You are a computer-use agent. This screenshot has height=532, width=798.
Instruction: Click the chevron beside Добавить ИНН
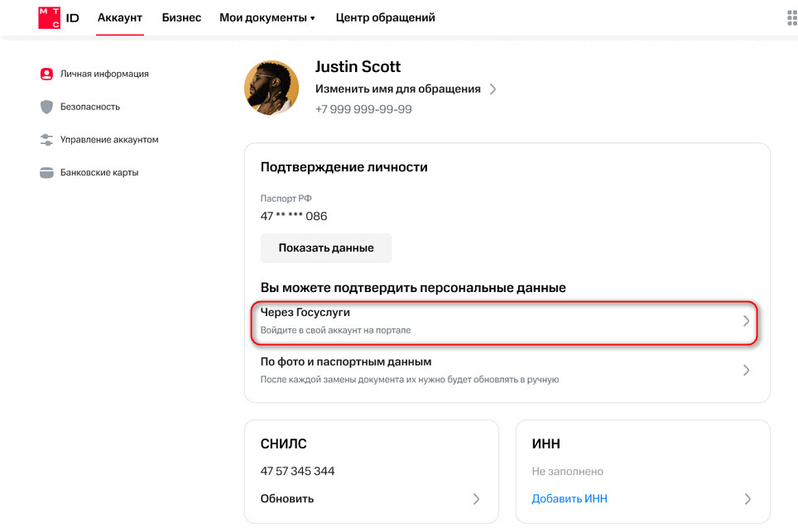(748, 499)
